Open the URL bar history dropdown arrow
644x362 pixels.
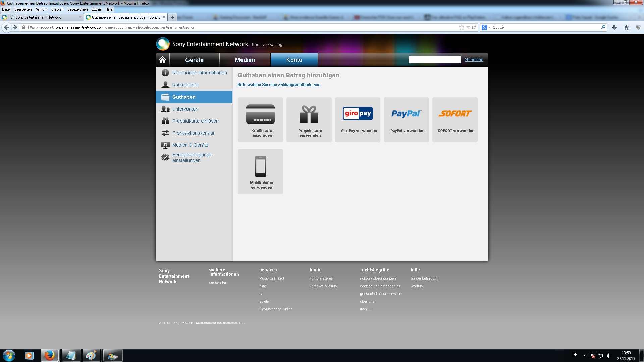pyautogui.click(x=468, y=27)
